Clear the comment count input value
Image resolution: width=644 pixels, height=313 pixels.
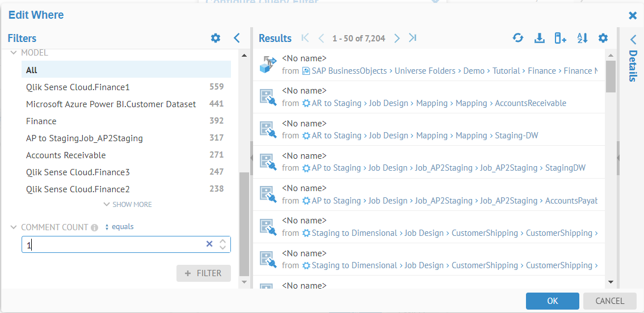tap(209, 244)
